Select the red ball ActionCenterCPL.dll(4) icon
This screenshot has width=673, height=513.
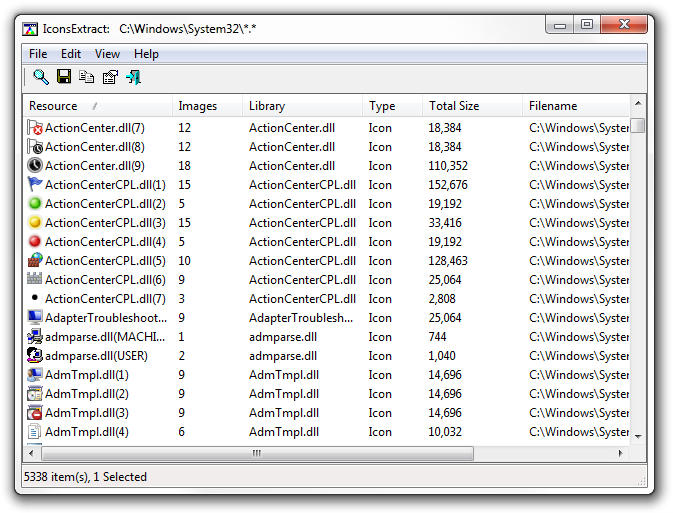(35, 242)
